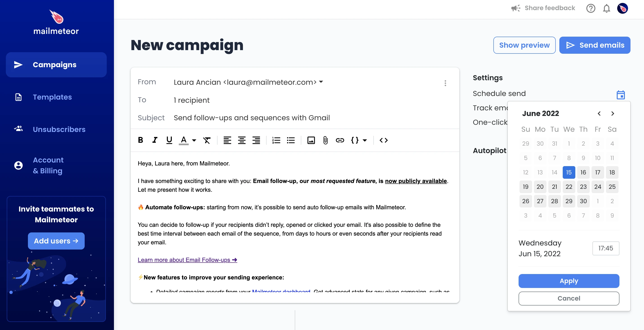This screenshot has width=644, height=330.
Task: Attach a file using the paperclip icon
Action: 325,140
